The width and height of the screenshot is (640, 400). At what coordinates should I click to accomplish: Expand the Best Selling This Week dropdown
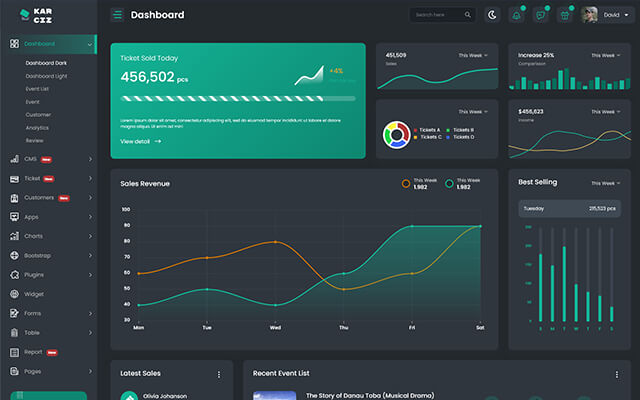pos(605,183)
